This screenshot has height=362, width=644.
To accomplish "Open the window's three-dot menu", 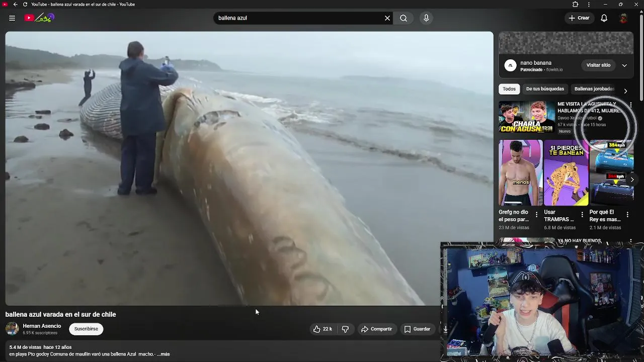I will (x=589, y=5).
